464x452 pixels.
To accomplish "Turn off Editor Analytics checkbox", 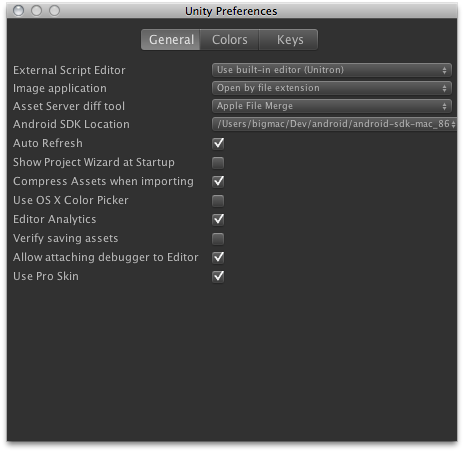I will (218, 219).
